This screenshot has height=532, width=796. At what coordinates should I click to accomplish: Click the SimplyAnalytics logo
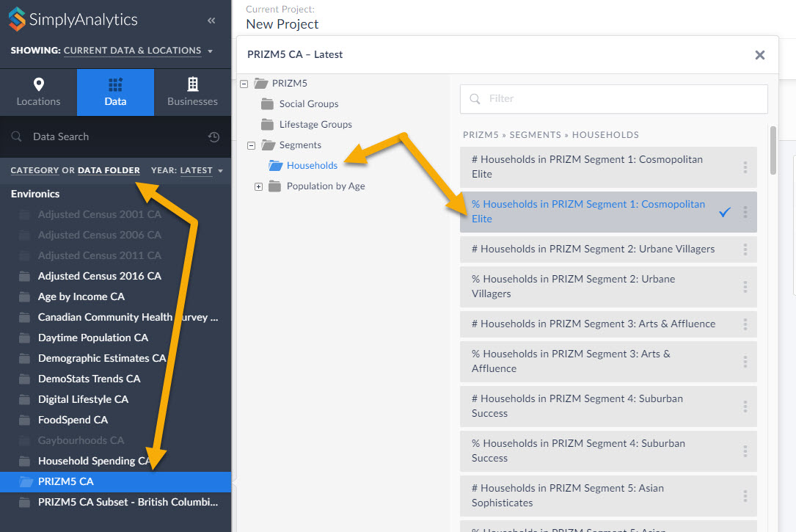[73, 19]
